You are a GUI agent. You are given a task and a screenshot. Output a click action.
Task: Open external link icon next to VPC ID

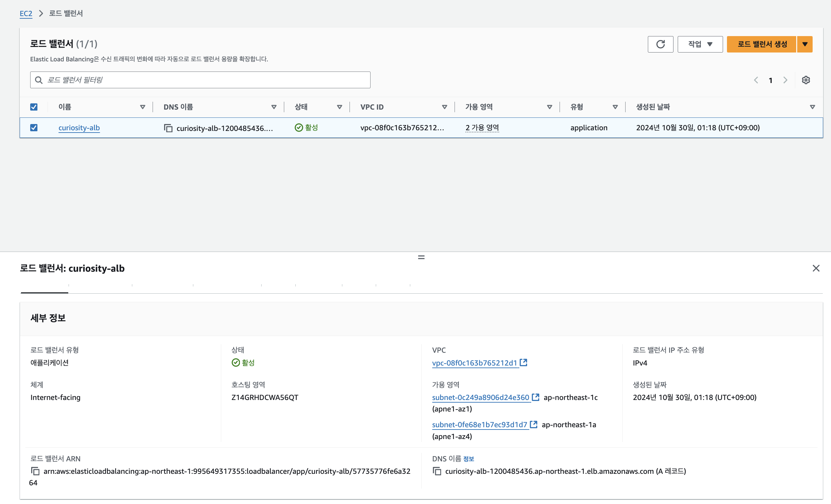point(523,362)
